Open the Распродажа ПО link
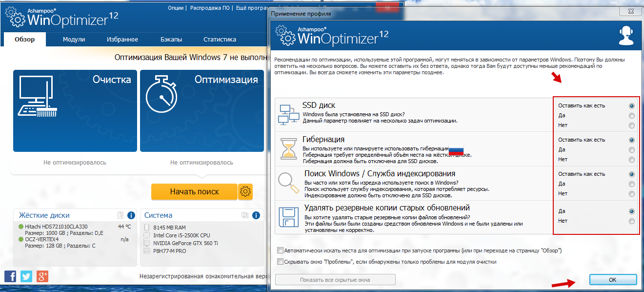Image resolution: width=644 pixels, height=292 pixels. [211, 8]
